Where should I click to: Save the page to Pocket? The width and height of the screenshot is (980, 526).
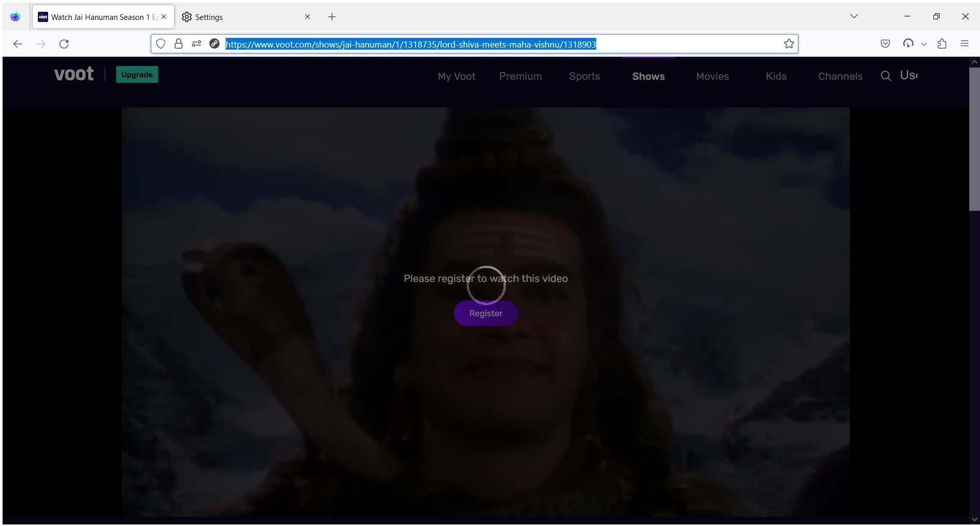tap(885, 43)
